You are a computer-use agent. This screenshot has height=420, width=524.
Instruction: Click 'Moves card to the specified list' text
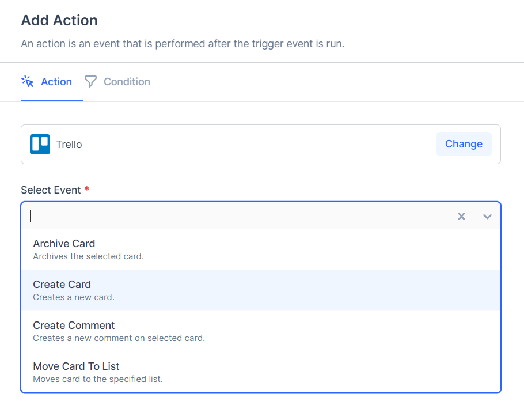click(98, 379)
